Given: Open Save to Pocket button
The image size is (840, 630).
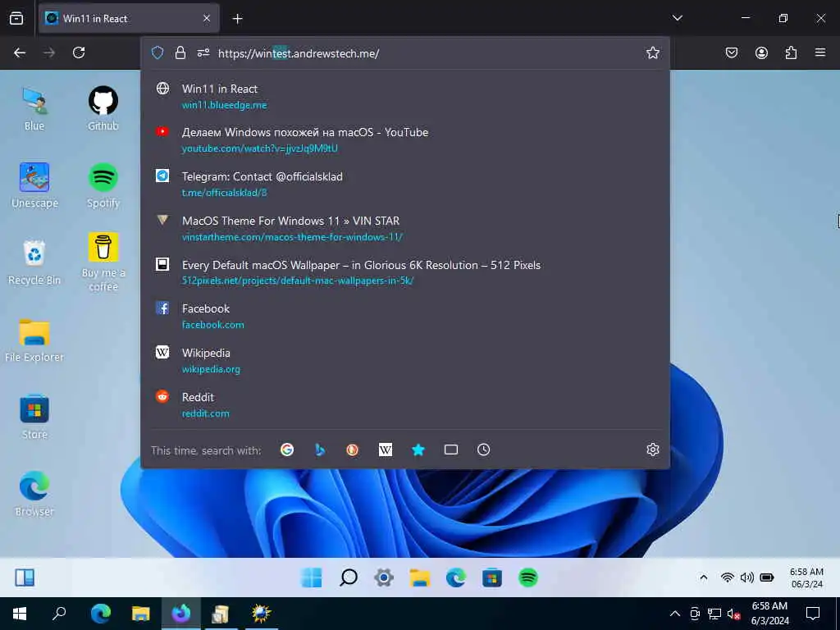Looking at the screenshot, I should 731,52.
